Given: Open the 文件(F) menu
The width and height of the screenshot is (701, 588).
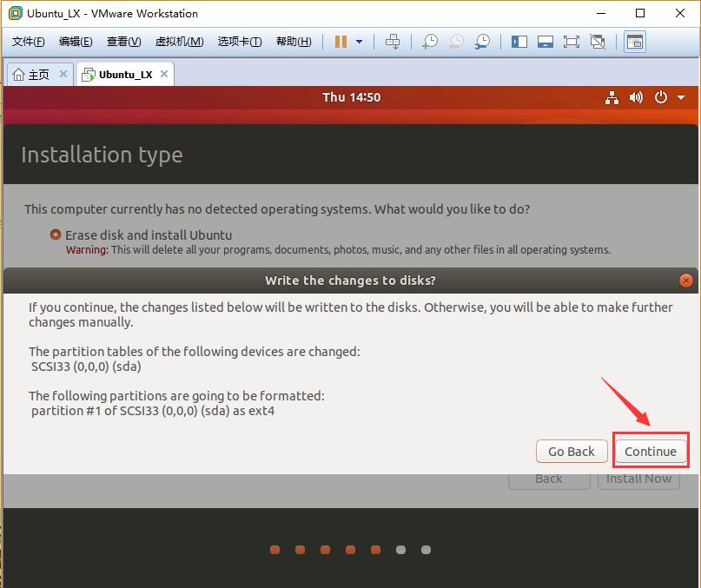Looking at the screenshot, I should pos(28,42).
